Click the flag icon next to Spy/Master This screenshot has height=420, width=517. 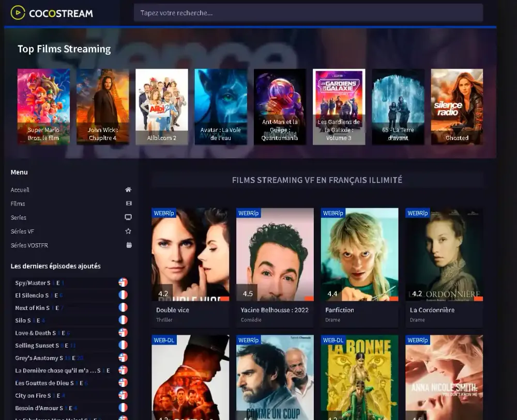(123, 282)
